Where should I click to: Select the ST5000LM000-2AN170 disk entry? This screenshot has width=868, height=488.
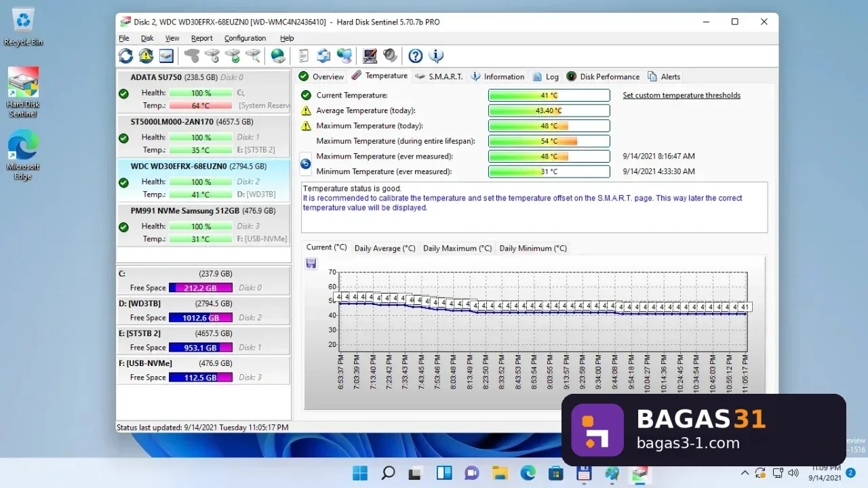point(203,136)
